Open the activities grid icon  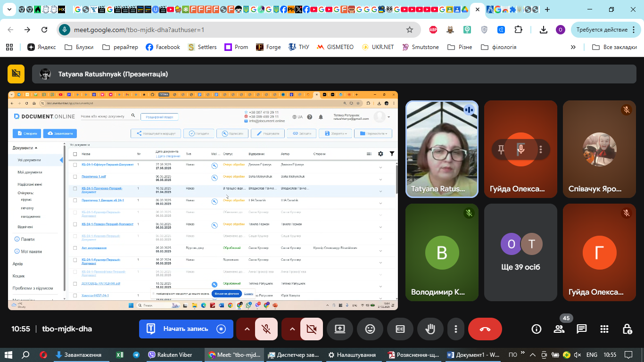tap(604, 329)
